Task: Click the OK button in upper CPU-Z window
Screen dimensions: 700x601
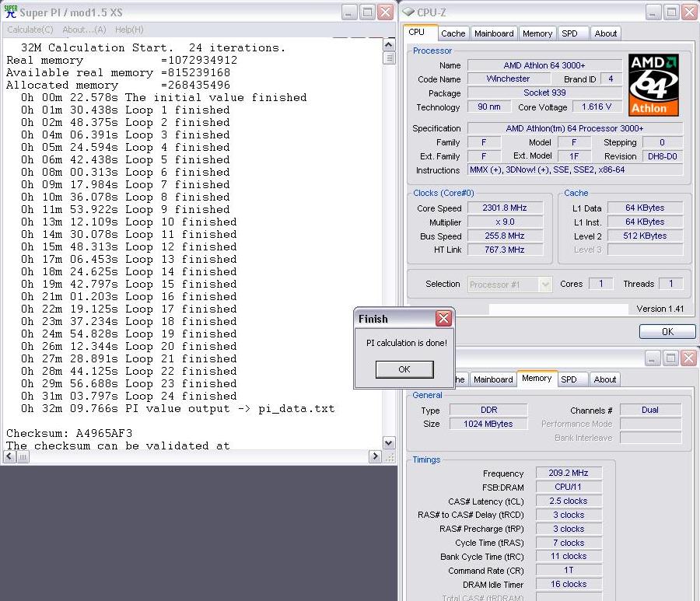Action: [x=667, y=331]
